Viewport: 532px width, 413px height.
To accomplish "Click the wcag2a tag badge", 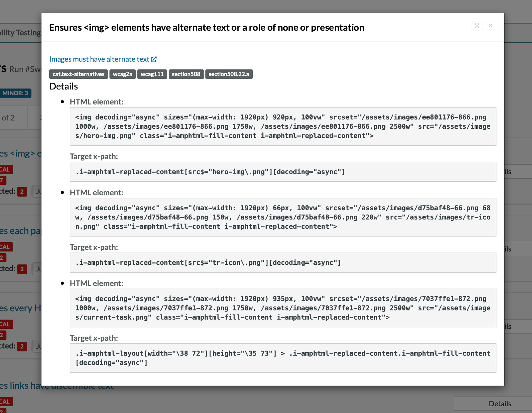I will pos(123,74).
